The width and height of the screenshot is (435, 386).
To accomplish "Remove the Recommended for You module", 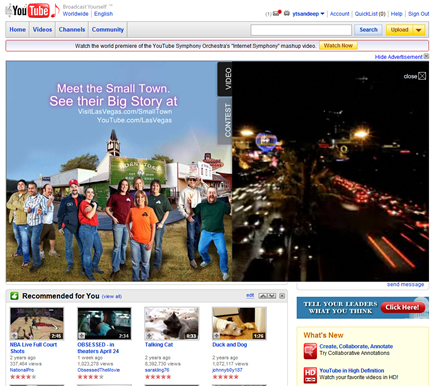I will coord(282,296).
